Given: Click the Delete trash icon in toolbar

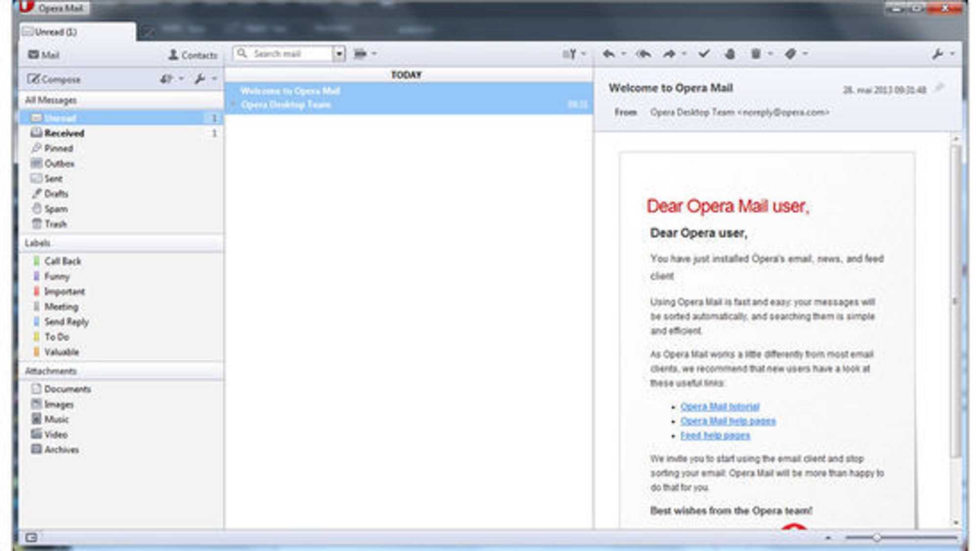Looking at the screenshot, I should coord(756,54).
